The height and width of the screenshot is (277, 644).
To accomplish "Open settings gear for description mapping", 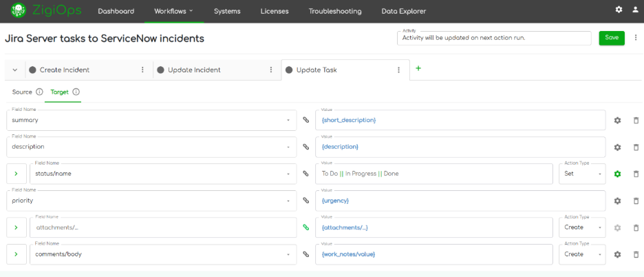I will coord(617,147).
